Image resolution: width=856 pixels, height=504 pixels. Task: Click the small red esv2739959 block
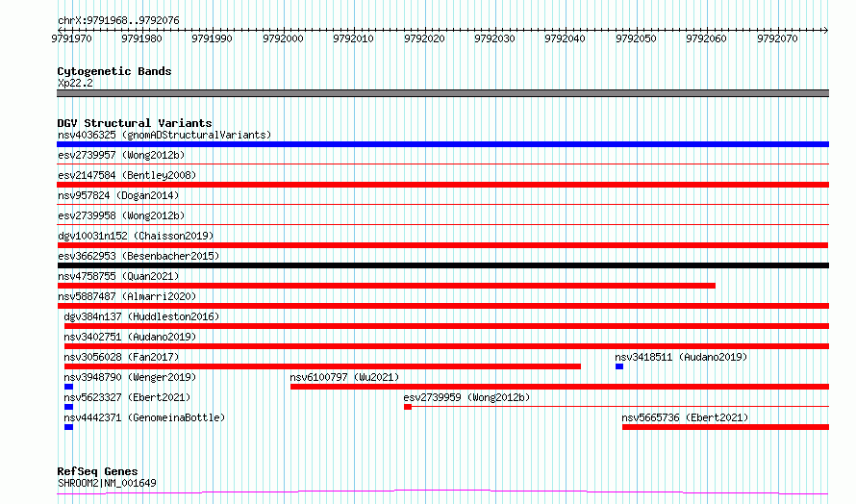(x=408, y=407)
